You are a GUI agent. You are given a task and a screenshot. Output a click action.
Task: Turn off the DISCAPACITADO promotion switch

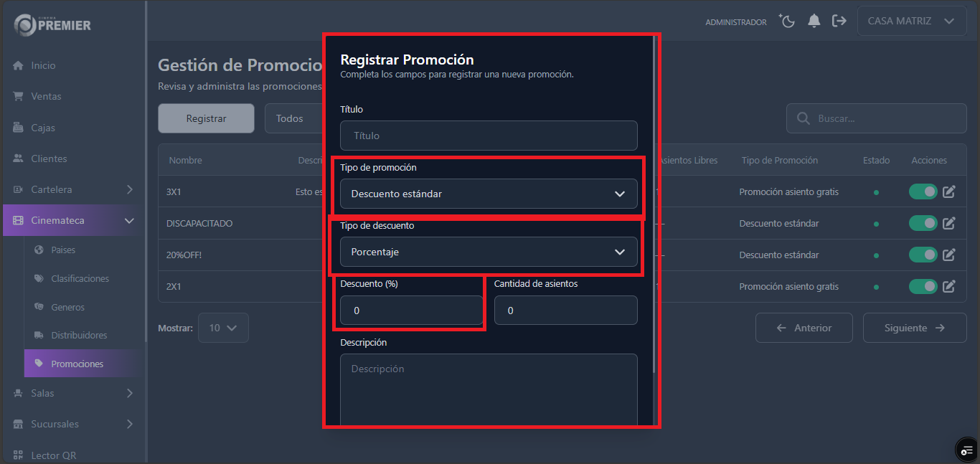point(923,223)
